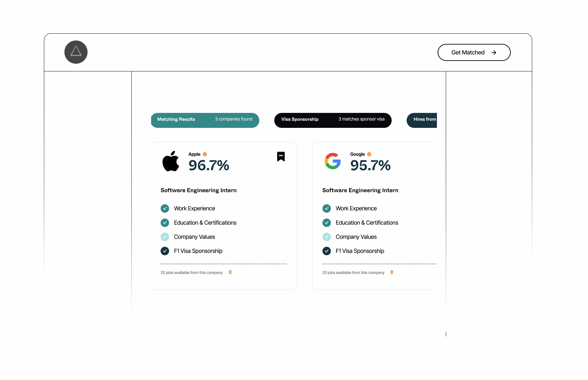Toggle Google's Education & Certifications checkmark
588x380 pixels.
326,222
